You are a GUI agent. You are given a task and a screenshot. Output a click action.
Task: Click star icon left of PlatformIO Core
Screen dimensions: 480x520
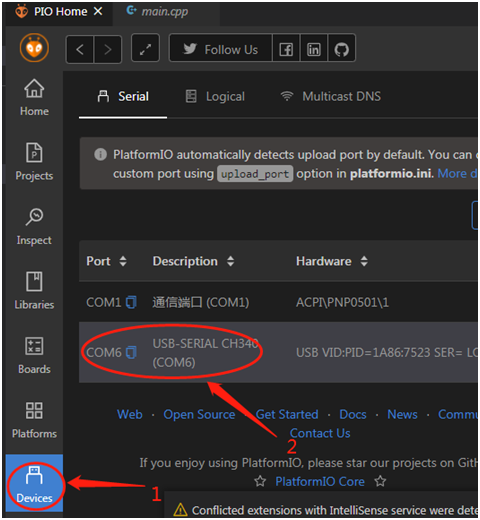260,481
